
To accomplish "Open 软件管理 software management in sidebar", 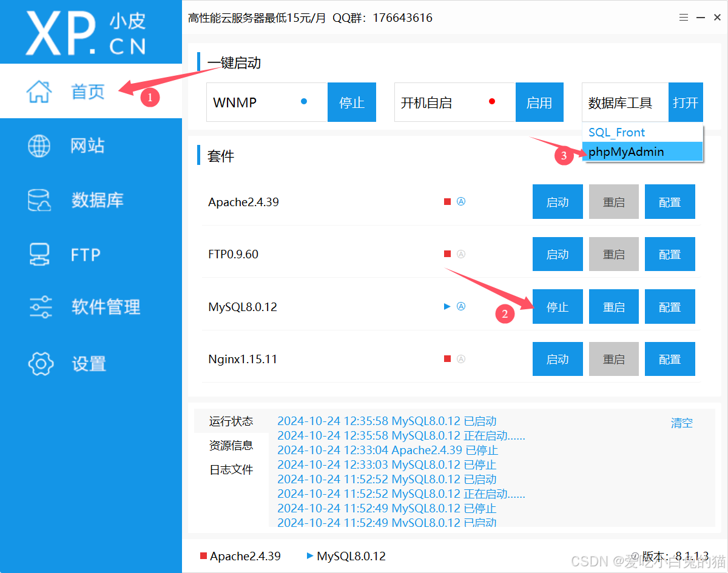I will 91,307.
